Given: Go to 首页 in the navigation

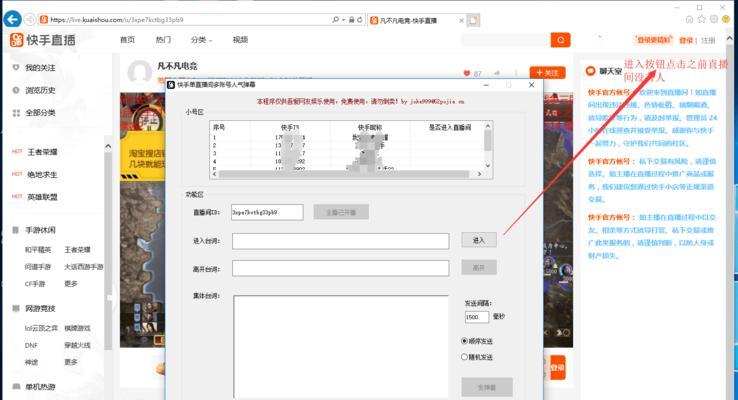Looking at the screenshot, I should (127, 40).
